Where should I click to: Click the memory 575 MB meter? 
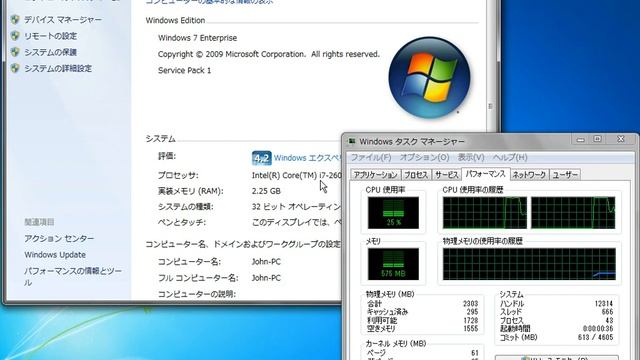point(393,264)
